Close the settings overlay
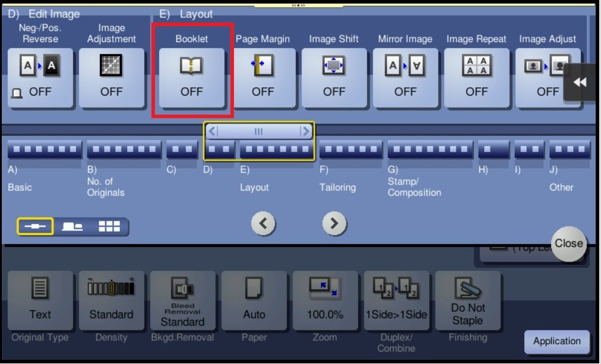601x364 pixels. pos(568,243)
